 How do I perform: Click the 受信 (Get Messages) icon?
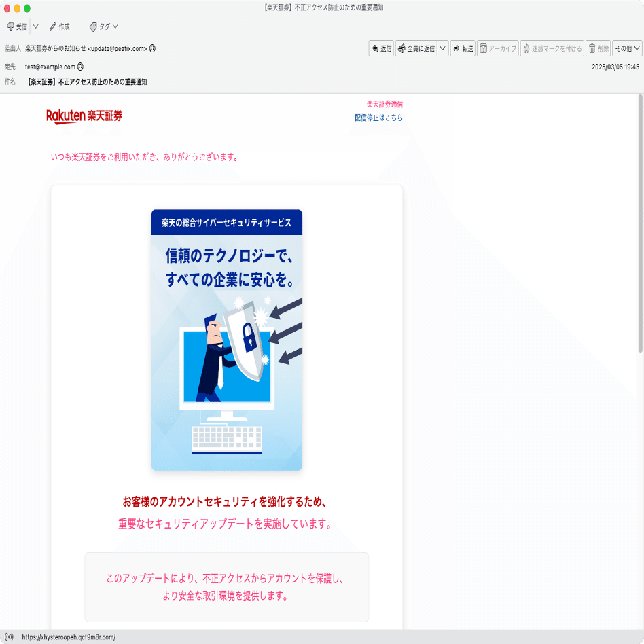[x=15, y=26]
